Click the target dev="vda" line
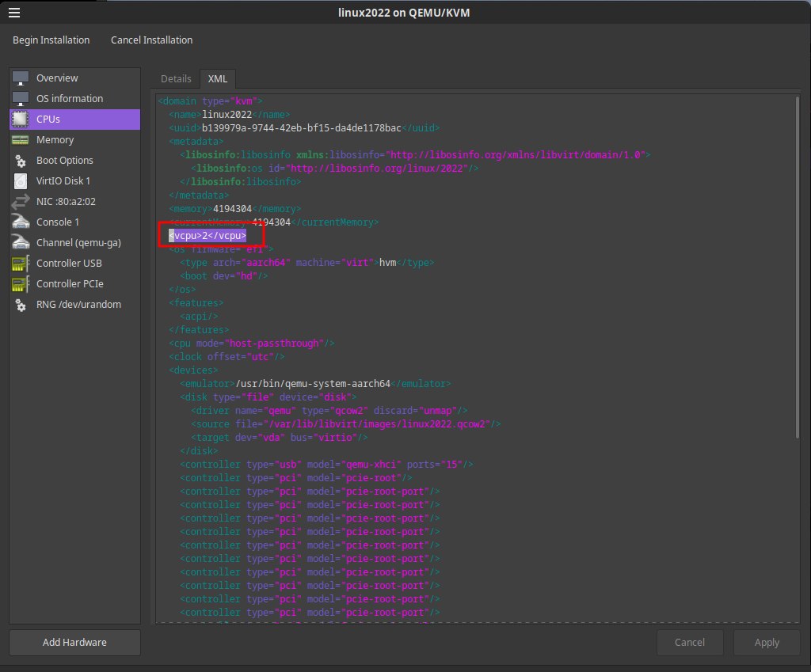Screen dimensions: 811x672 (x=280, y=437)
